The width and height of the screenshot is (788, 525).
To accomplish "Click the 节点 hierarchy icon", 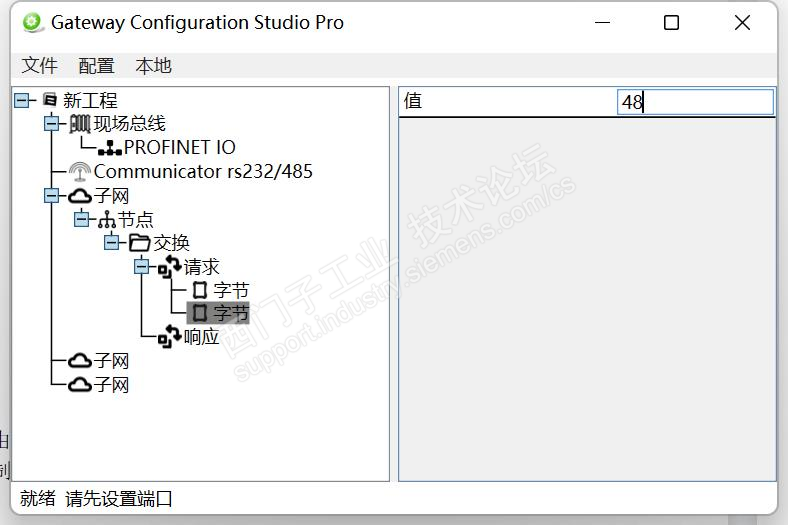I will coord(107,220).
